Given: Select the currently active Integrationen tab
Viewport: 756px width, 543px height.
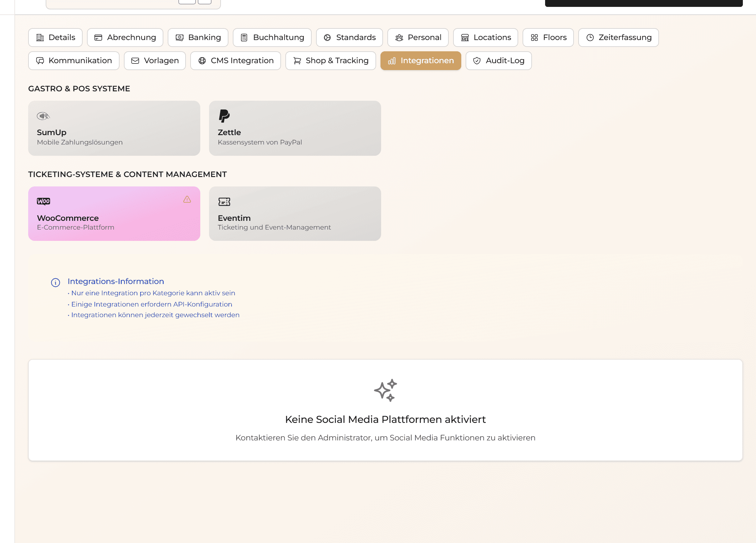Looking at the screenshot, I should pyautogui.click(x=421, y=61).
